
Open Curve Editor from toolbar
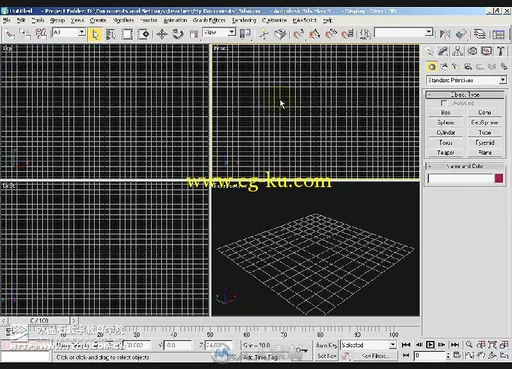tap(499, 34)
